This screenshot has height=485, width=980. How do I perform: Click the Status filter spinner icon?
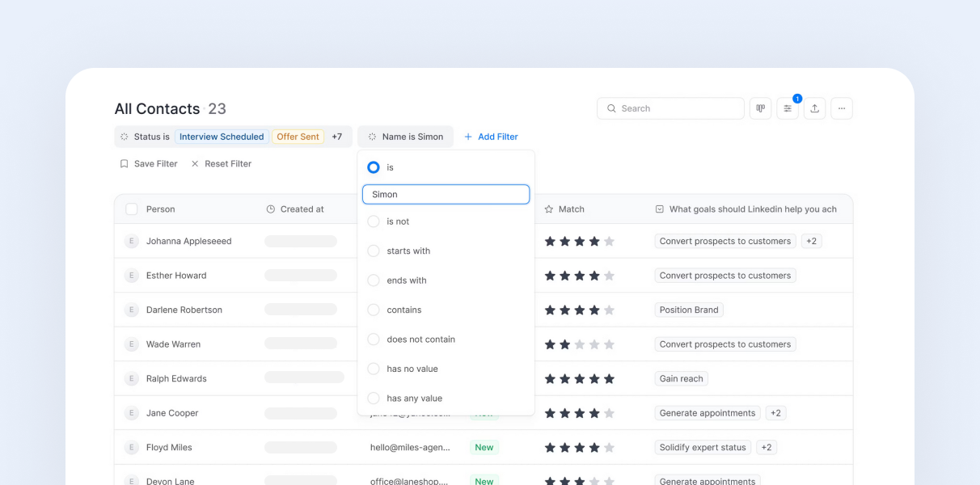pyautogui.click(x=125, y=137)
